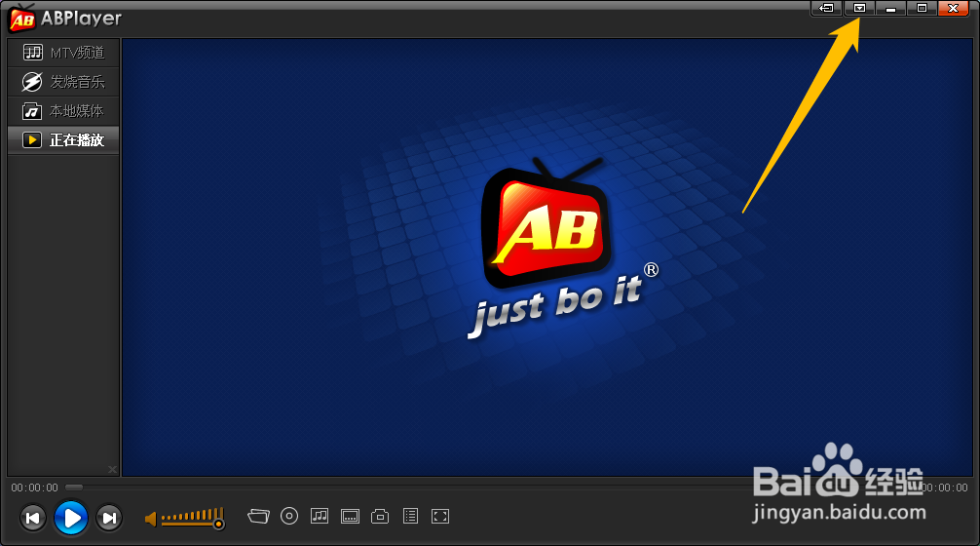Image resolution: width=980 pixels, height=546 pixels.
Task: Click the elapsed time 00:00:00 label
Action: [x=34, y=487]
